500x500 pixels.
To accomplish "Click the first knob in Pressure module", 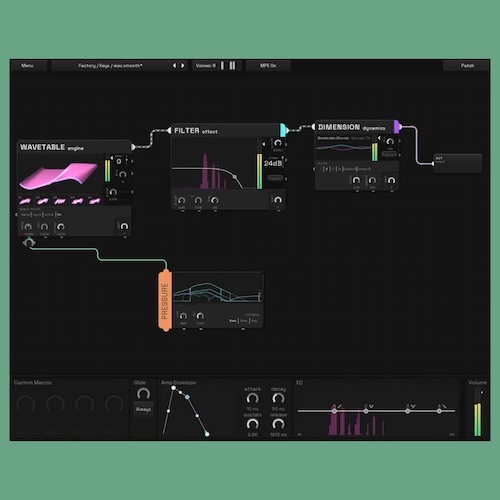I will click(183, 316).
